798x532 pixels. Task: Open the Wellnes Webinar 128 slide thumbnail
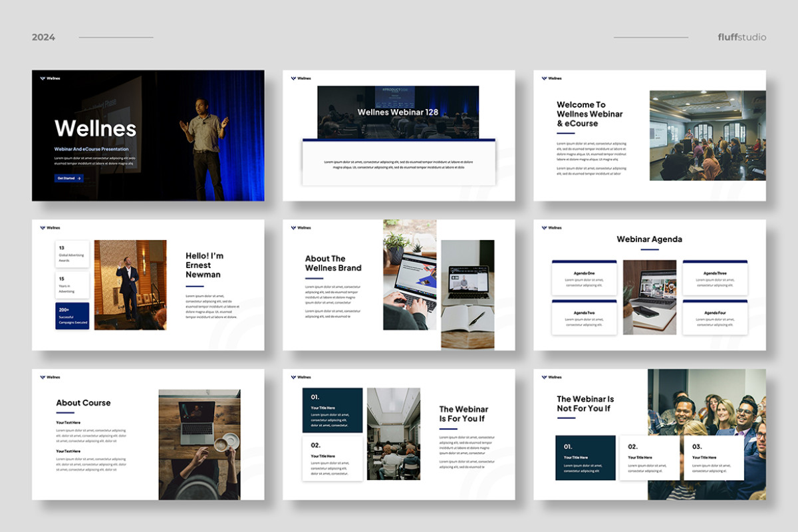point(398,136)
